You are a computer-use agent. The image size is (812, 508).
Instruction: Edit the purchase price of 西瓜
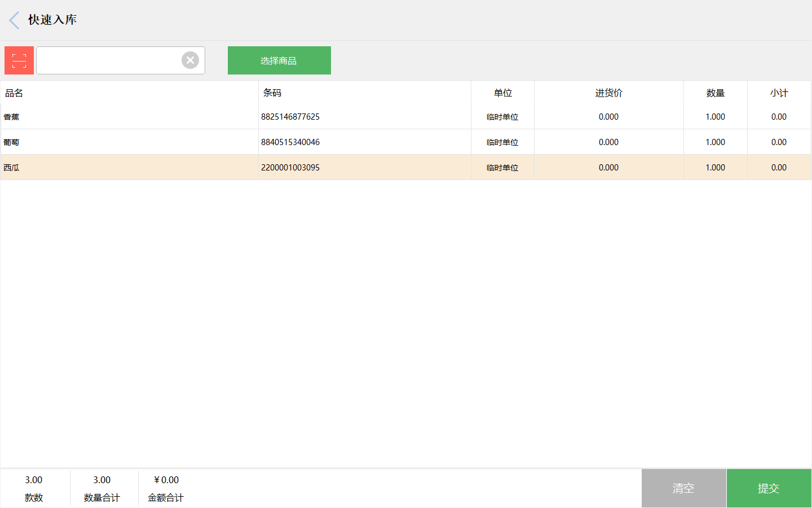pos(609,168)
